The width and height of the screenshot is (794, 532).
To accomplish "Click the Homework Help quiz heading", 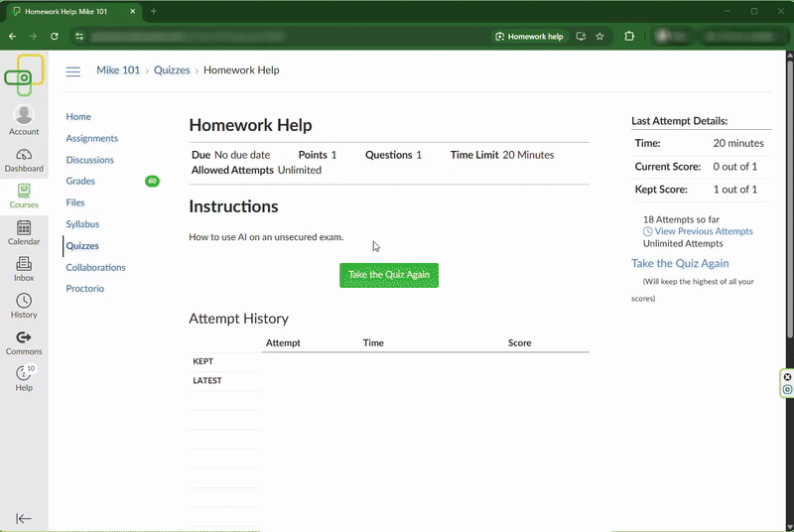I will coord(250,125).
